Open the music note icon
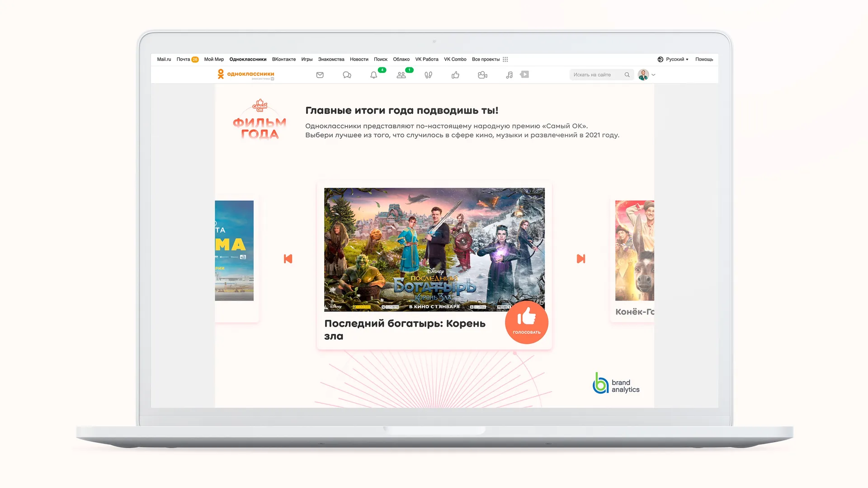Screen dimensions: 868x488 (x=509, y=75)
